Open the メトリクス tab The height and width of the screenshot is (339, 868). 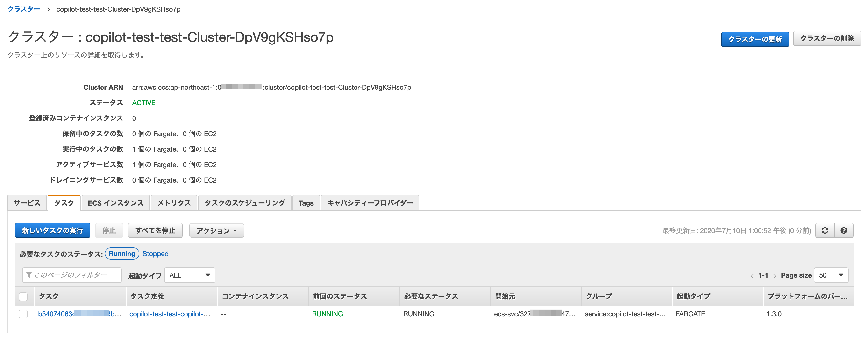[174, 203]
